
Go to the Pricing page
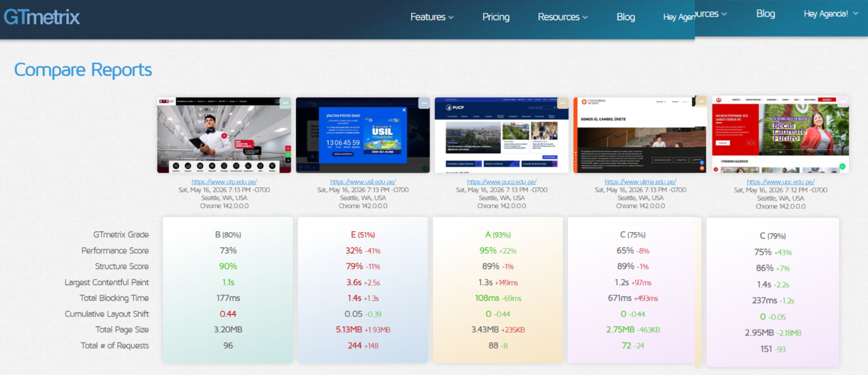pos(496,17)
